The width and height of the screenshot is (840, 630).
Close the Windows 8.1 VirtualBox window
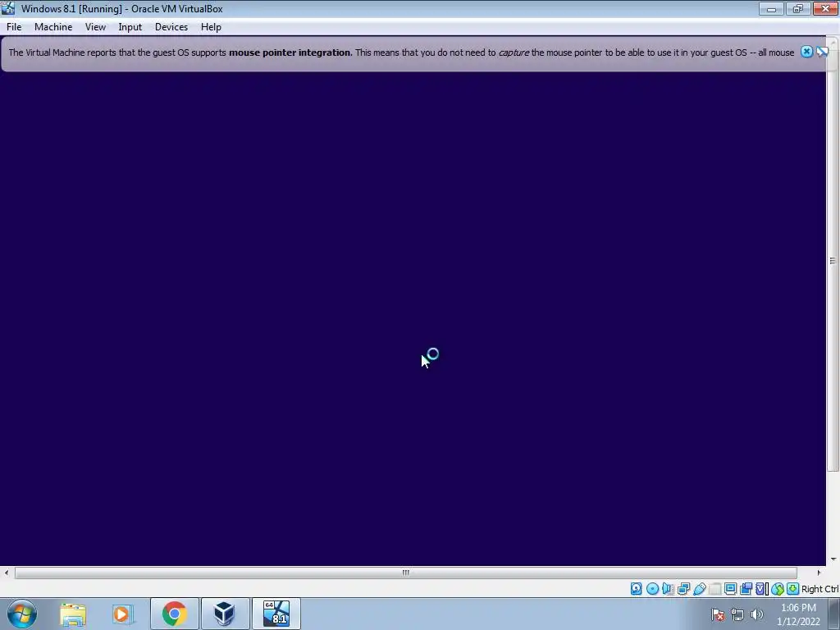click(825, 8)
